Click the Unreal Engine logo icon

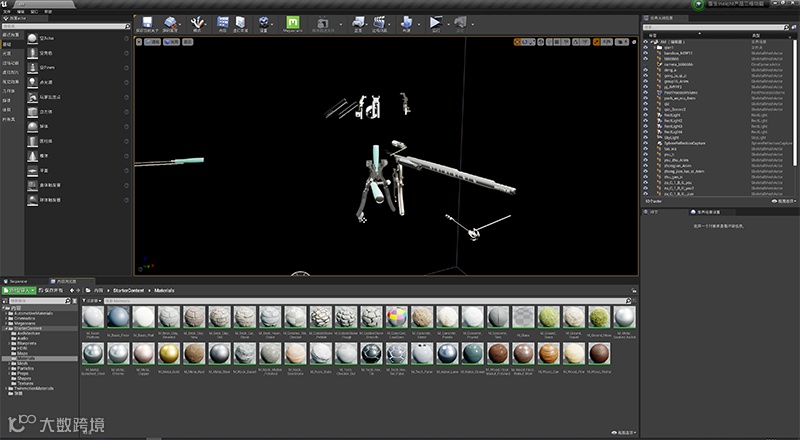(x=4, y=4)
